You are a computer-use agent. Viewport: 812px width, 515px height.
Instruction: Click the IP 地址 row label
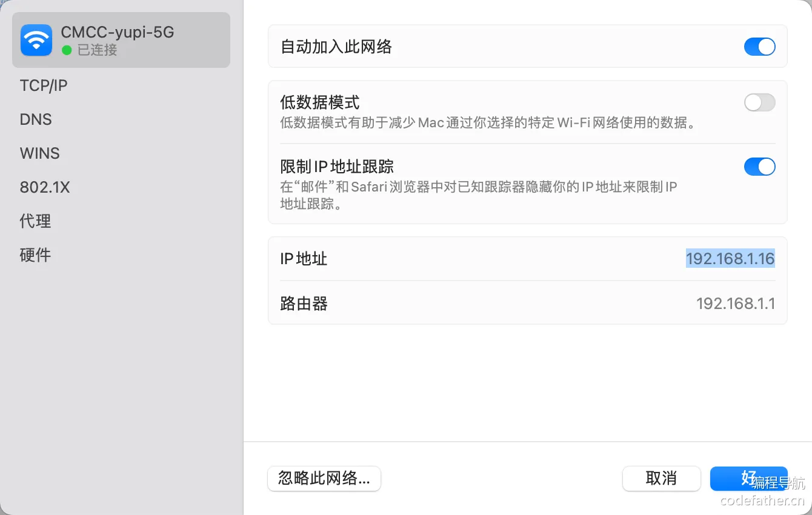[x=304, y=259]
